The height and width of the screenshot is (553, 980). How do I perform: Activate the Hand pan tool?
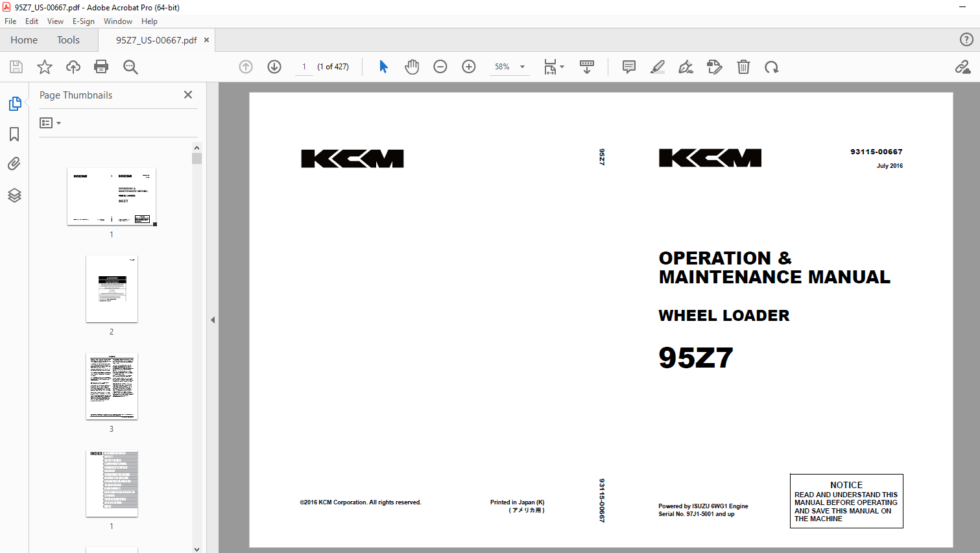pyautogui.click(x=412, y=67)
